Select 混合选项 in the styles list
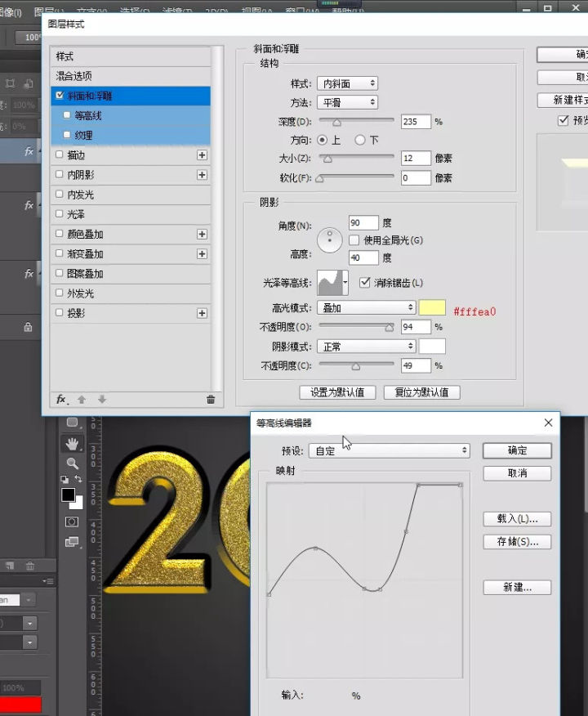Screen dimensions: 588x716 point(74,76)
